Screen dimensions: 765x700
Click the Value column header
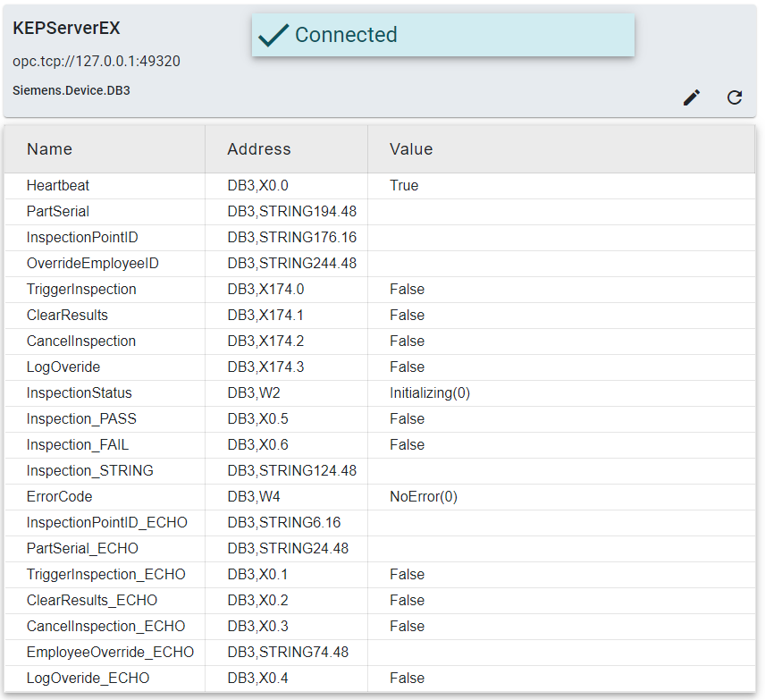411,149
